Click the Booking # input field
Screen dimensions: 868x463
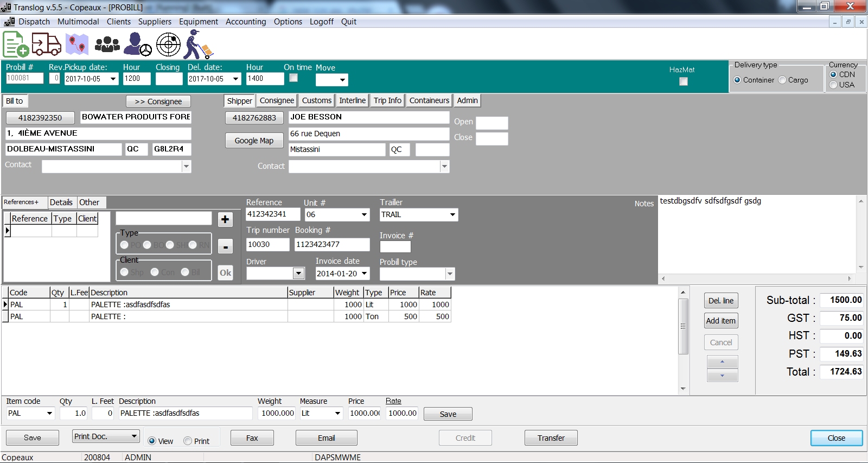[332, 244]
